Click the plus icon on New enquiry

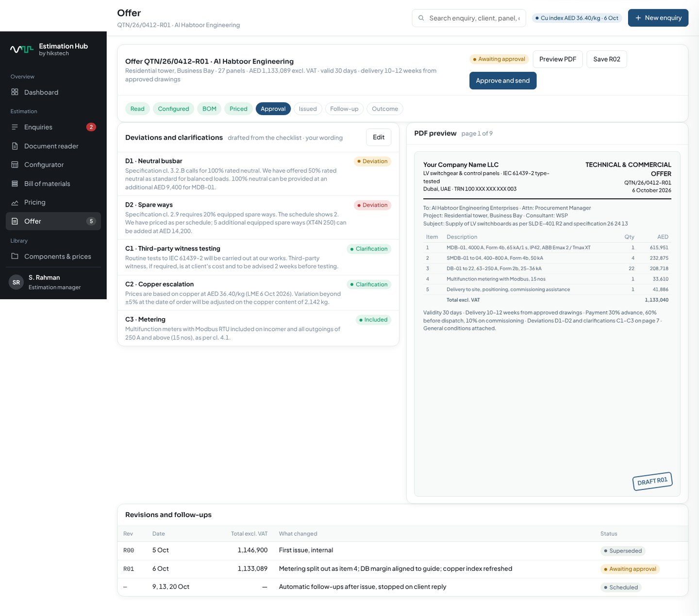coord(638,18)
